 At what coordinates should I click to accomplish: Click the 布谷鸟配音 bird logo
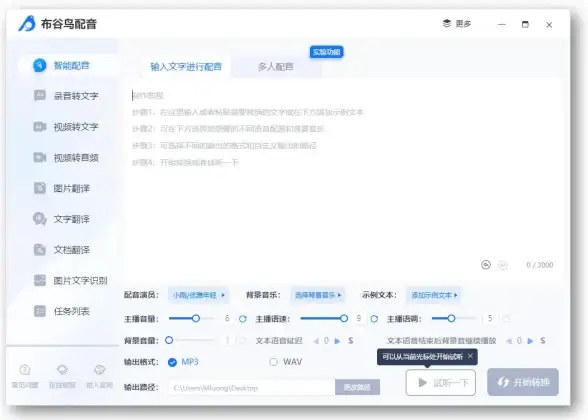point(27,24)
